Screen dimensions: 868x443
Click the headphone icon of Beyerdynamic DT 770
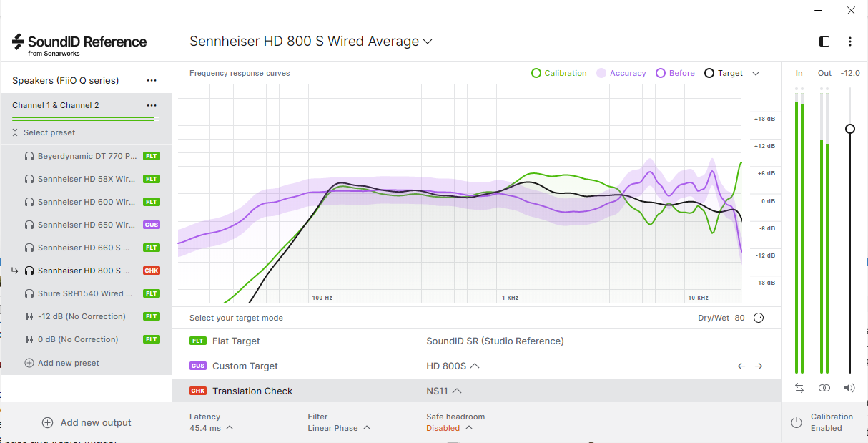pos(29,156)
